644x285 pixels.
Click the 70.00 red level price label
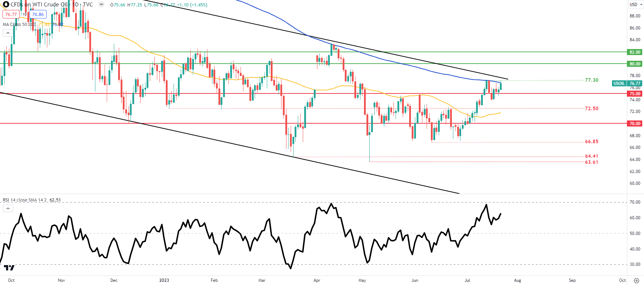pos(635,124)
